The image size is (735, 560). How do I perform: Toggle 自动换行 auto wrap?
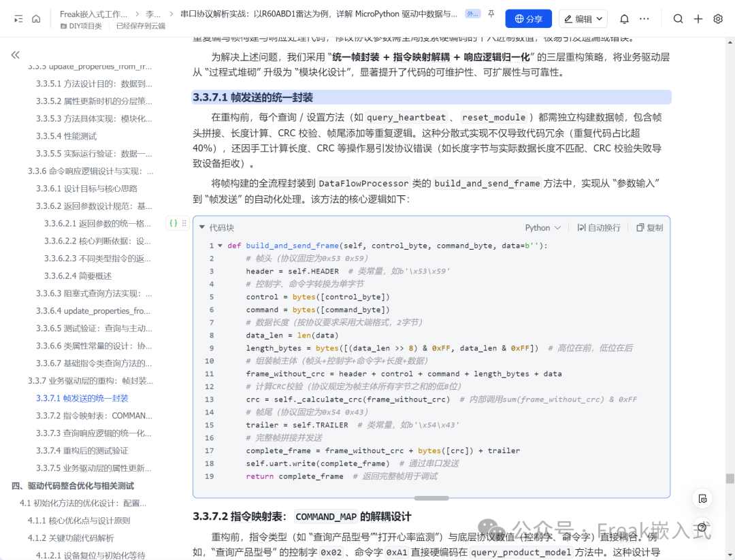(599, 228)
